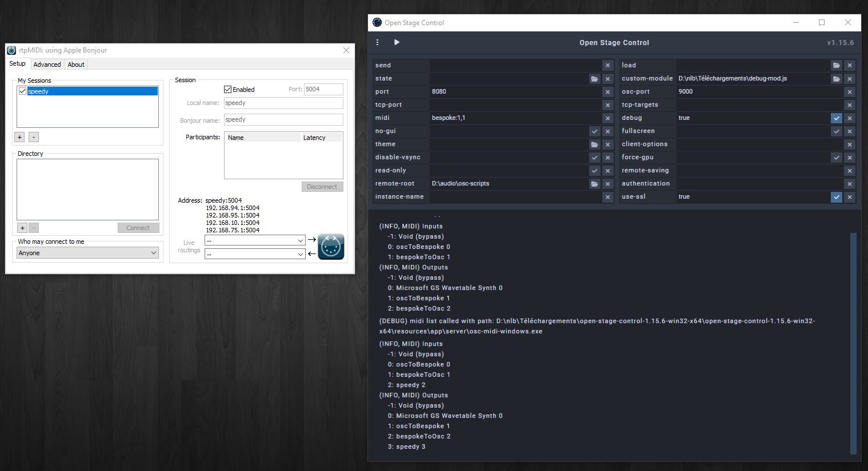This screenshot has height=471, width=868.
Task: Browse for a custom-module file
Action: click(x=837, y=79)
